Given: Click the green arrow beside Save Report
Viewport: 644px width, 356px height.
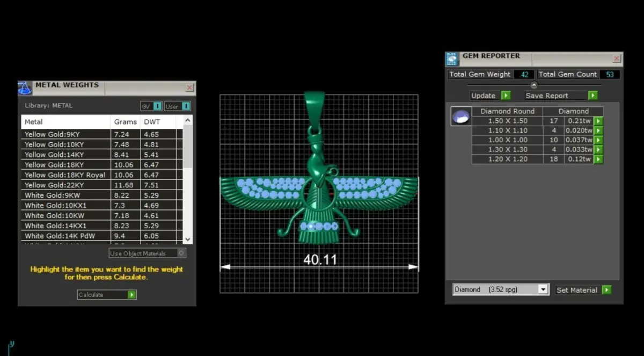Looking at the screenshot, I should [x=592, y=96].
